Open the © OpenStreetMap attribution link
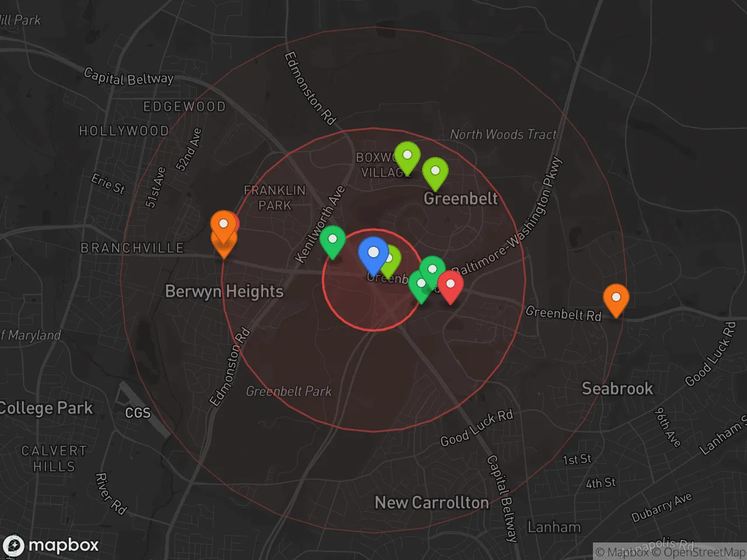 pyautogui.click(x=698, y=552)
